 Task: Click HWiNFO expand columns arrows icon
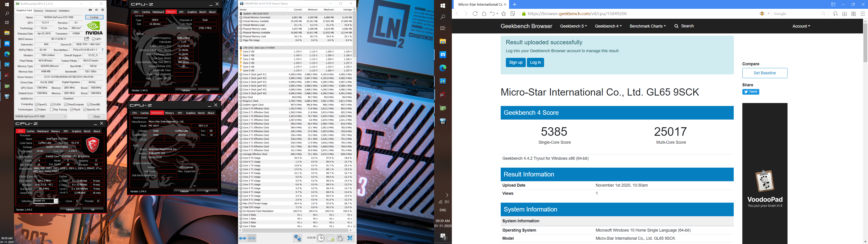[243, 238]
